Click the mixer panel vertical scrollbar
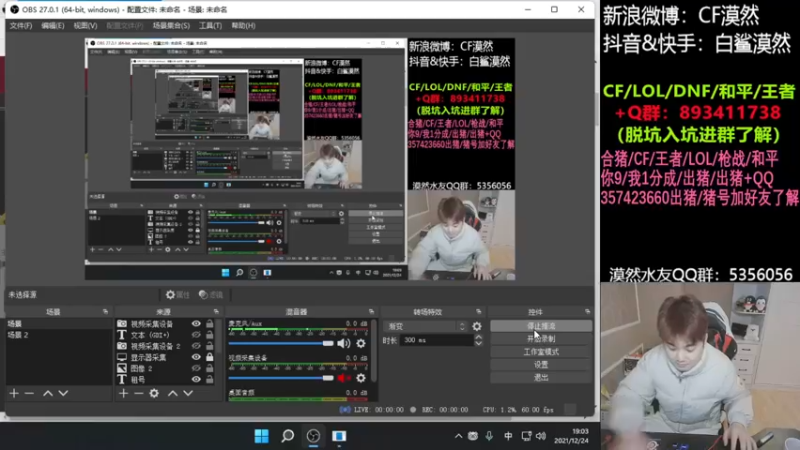 (x=374, y=352)
